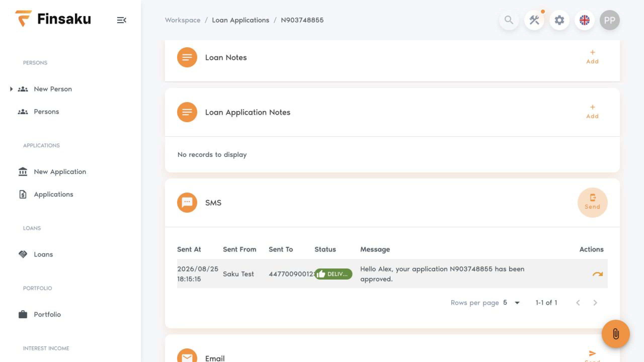Resend the SMS using forward arrow

[x=597, y=274]
